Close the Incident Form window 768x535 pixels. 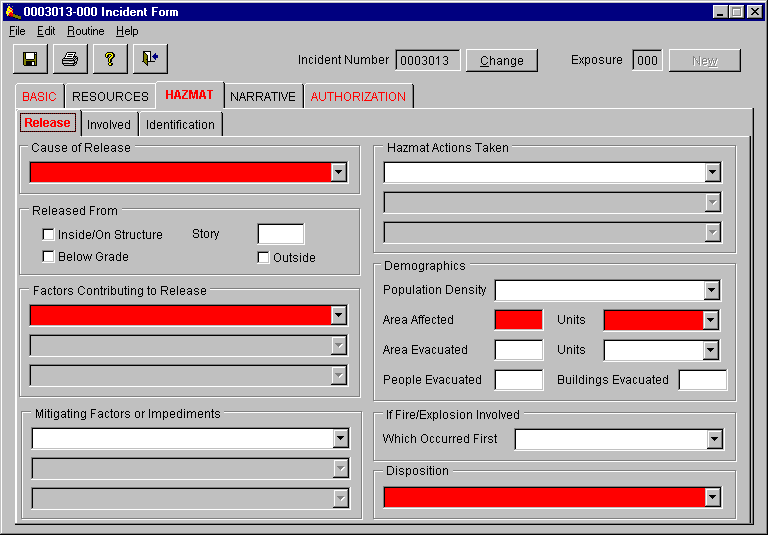coord(755,12)
